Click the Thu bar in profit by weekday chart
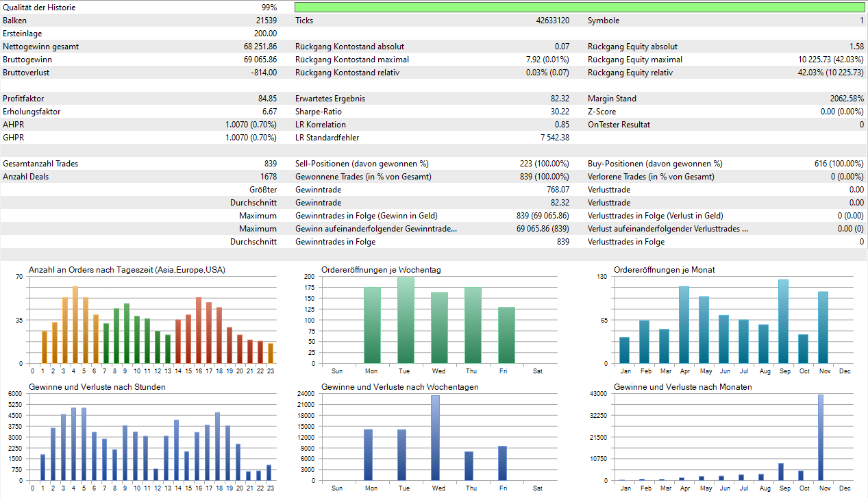 [x=469, y=466]
